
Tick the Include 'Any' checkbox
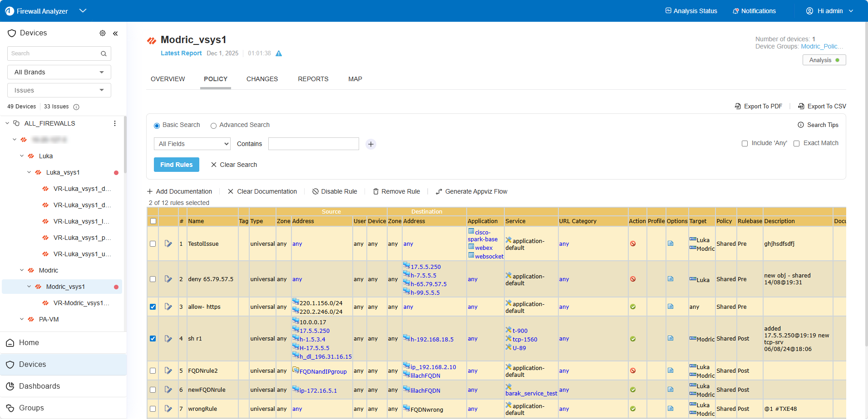(x=745, y=144)
